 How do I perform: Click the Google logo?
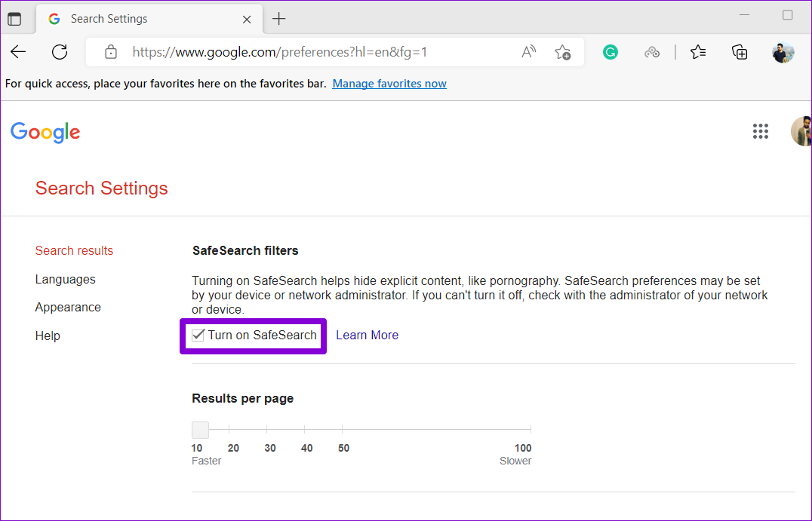click(x=45, y=133)
